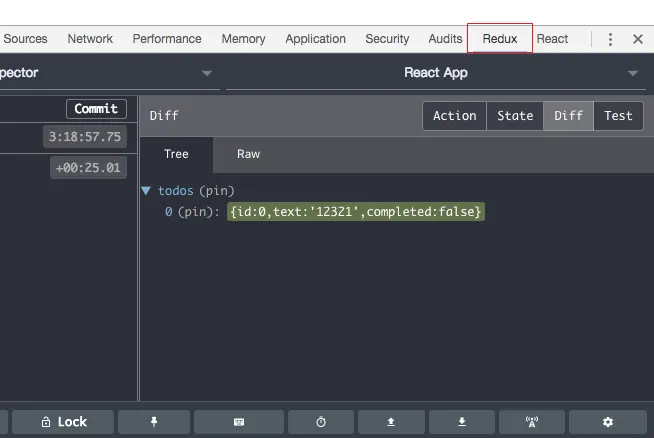Click the todos key label

coord(176,191)
